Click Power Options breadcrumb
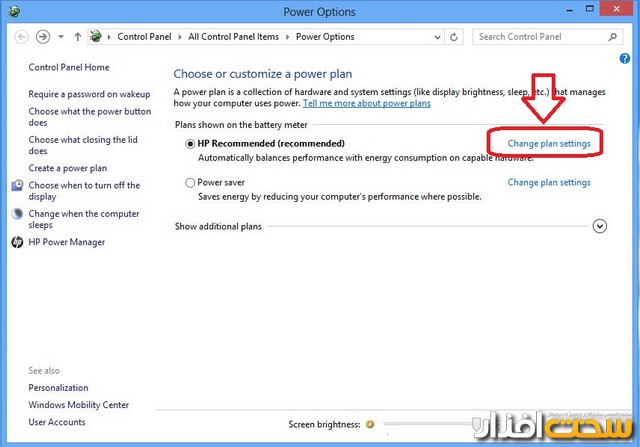This screenshot has height=447, width=640. [325, 37]
